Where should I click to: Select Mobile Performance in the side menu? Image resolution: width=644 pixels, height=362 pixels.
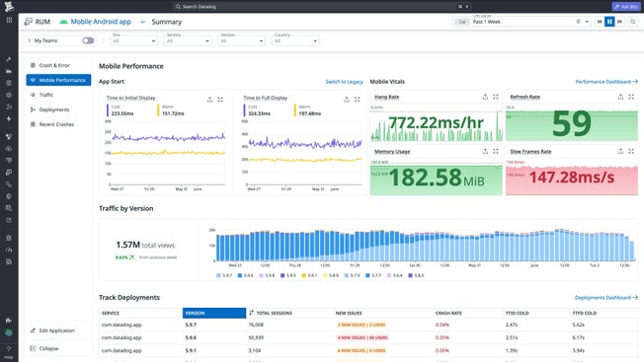click(x=58, y=80)
